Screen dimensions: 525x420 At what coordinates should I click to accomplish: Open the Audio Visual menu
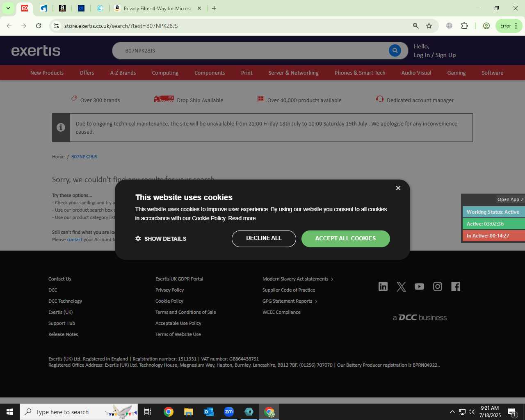pos(416,73)
